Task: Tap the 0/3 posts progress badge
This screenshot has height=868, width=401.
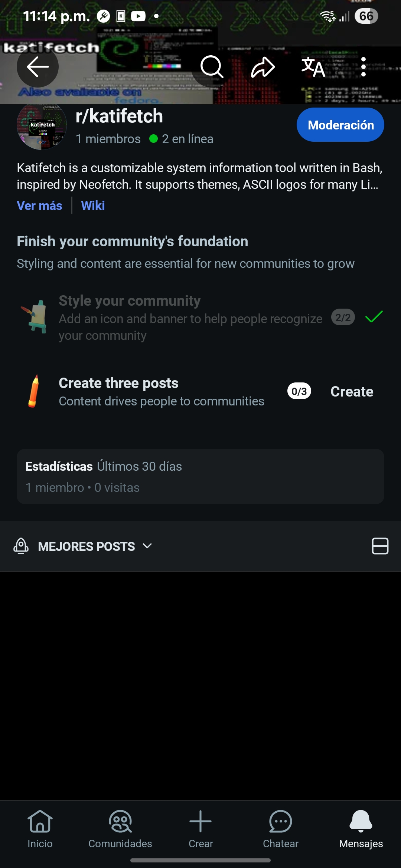Action: pos(299,391)
